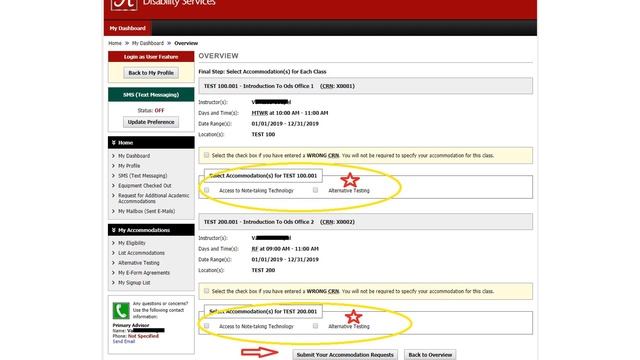Check Alternative Testing for TEST 200.001
640x360 pixels.
click(x=315, y=326)
